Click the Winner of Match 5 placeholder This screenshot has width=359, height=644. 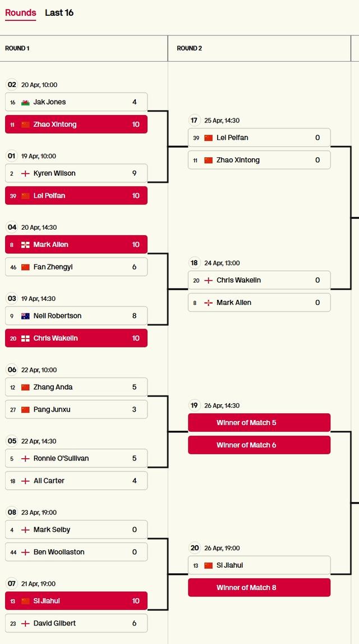259,423
